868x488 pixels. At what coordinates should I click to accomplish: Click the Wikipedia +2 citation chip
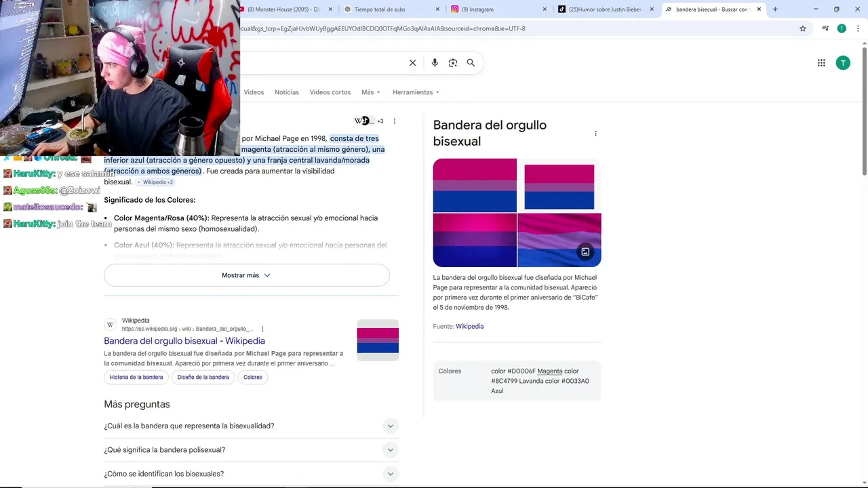click(155, 182)
